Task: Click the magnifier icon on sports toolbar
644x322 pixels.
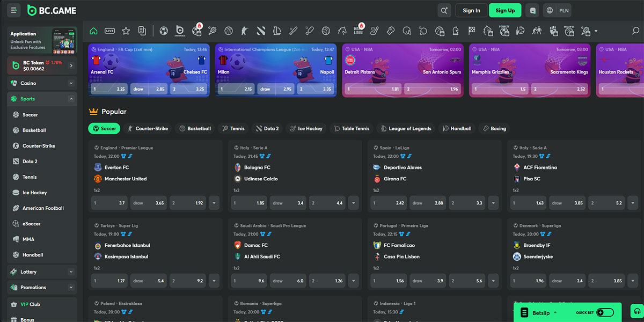Action: tap(636, 31)
